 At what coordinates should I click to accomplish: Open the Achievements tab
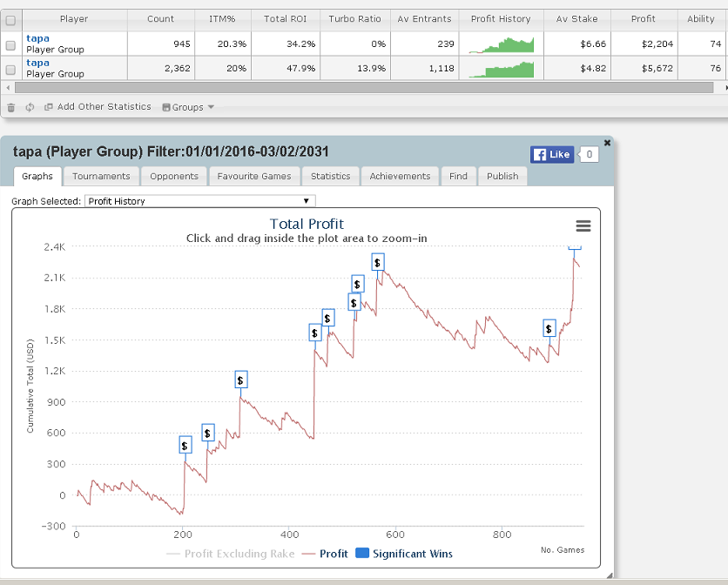[x=400, y=176]
